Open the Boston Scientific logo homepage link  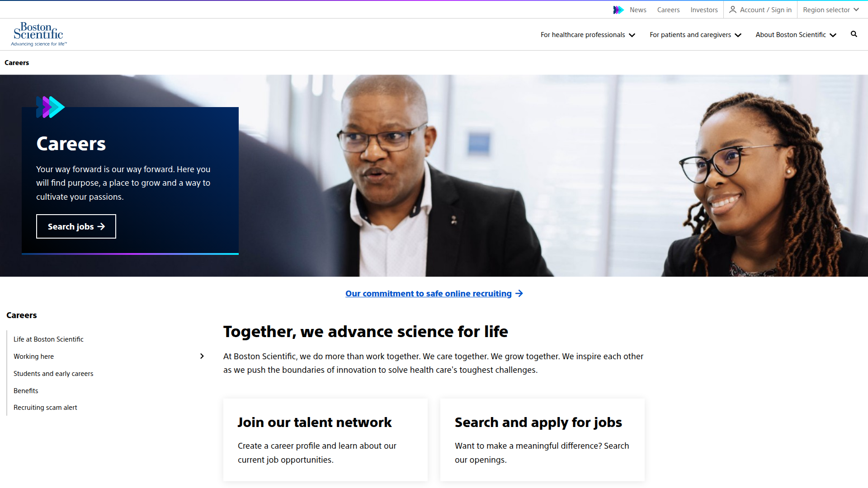(39, 34)
